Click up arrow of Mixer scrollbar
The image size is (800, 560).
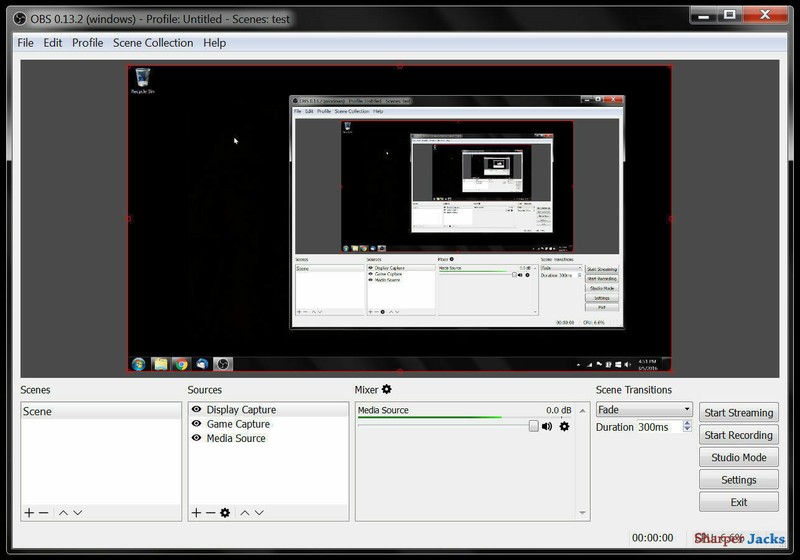583,410
